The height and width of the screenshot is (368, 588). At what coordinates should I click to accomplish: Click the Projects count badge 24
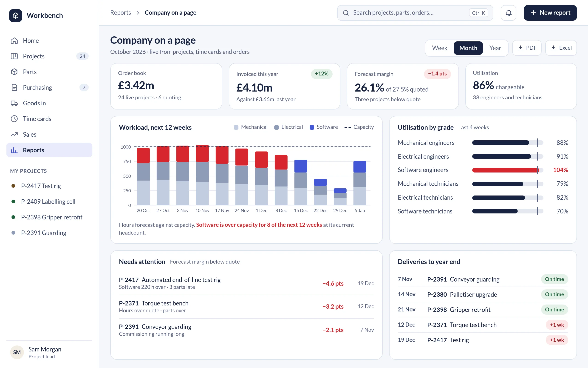tap(82, 56)
